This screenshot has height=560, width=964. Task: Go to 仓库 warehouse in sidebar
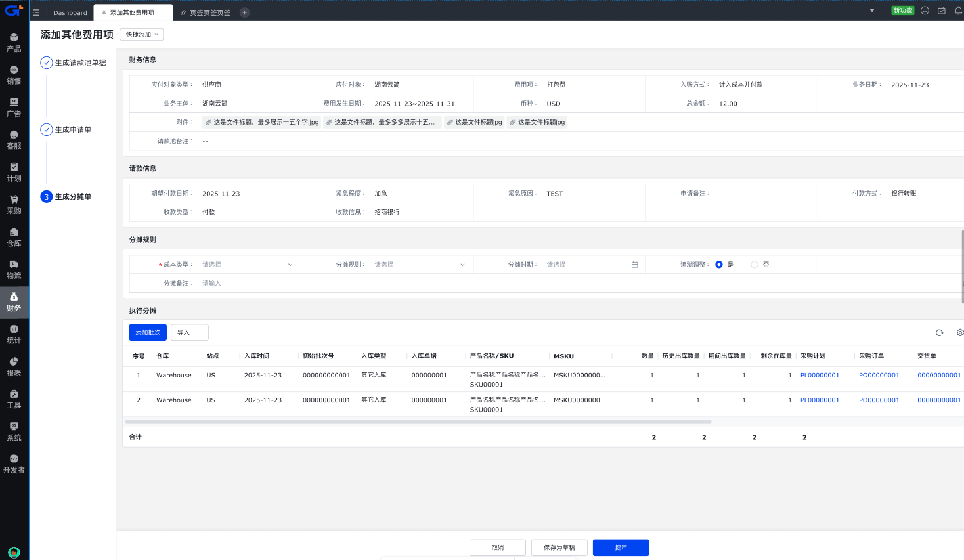pos(14,237)
